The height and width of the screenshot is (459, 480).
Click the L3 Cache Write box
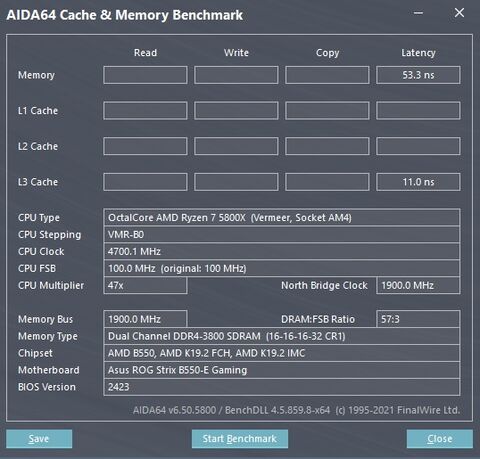[x=236, y=182]
